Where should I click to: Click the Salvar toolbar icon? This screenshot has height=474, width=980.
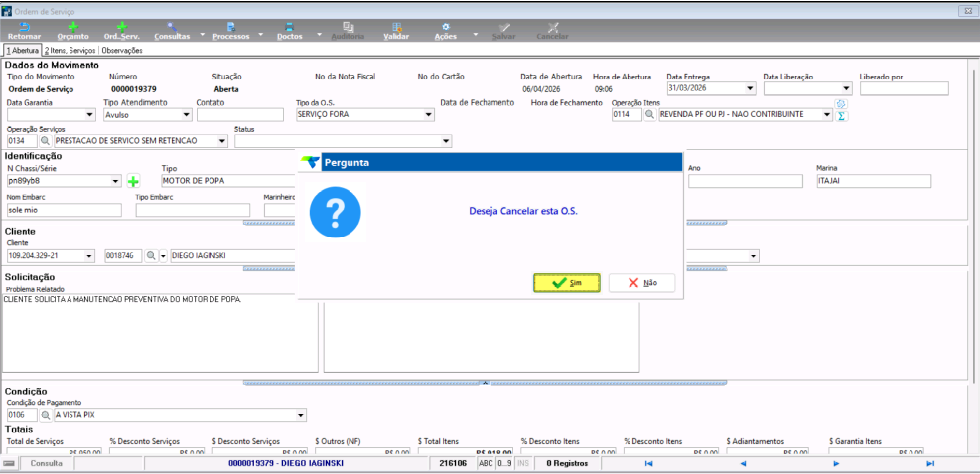(x=504, y=31)
